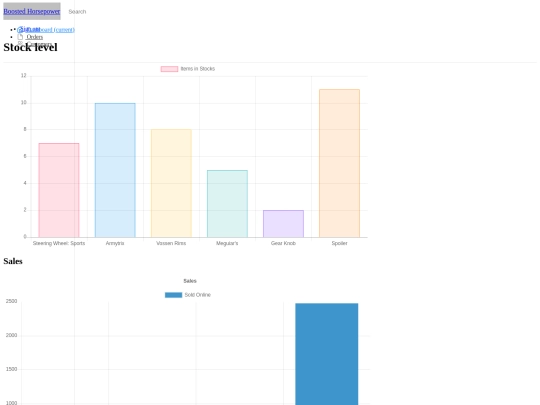Image resolution: width=540 pixels, height=405 pixels.
Task: Select the Vossen Rims yellow bar
Action: pos(171,183)
